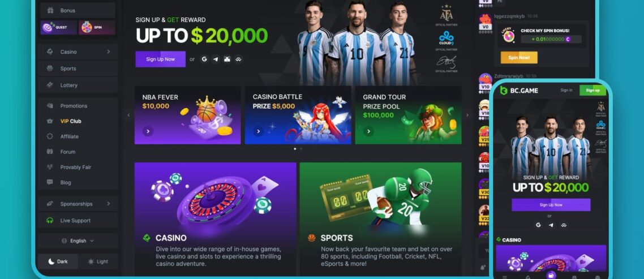Click the NBA Fever arrow icon

[x=148, y=131]
